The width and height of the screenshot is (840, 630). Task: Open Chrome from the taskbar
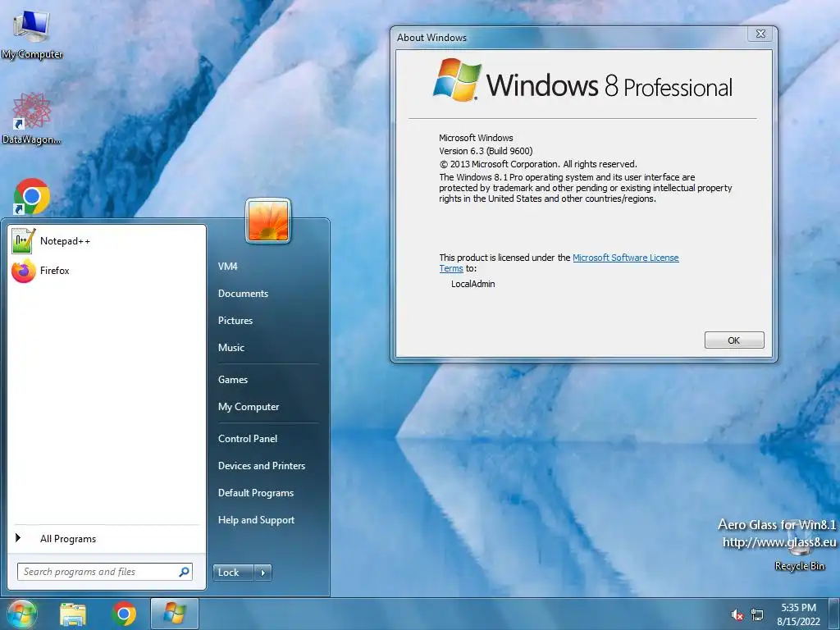(x=124, y=614)
